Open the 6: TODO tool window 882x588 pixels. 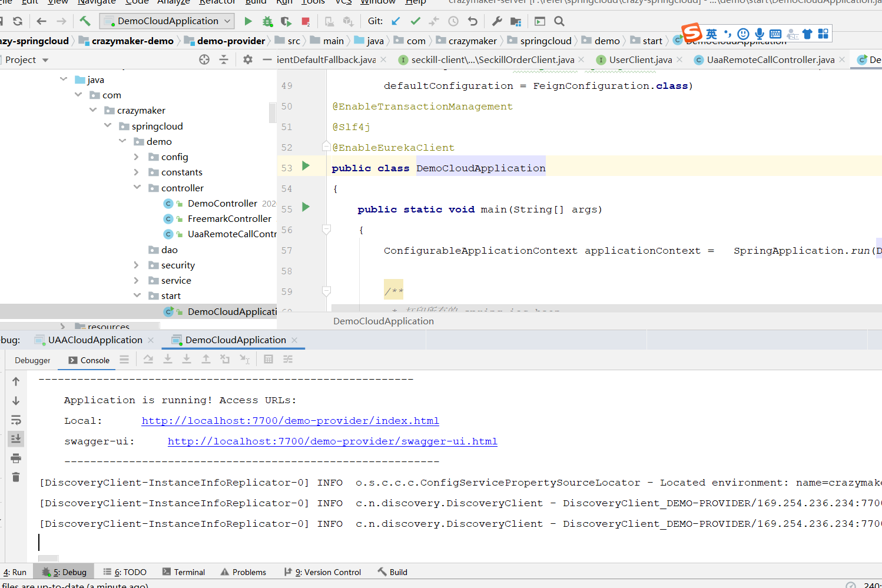pyautogui.click(x=125, y=572)
